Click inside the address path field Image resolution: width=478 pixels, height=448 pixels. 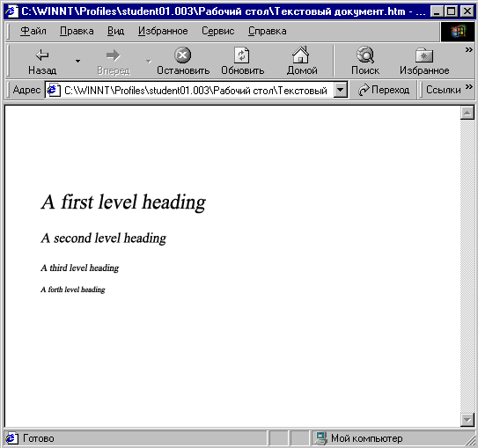[195, 90]
